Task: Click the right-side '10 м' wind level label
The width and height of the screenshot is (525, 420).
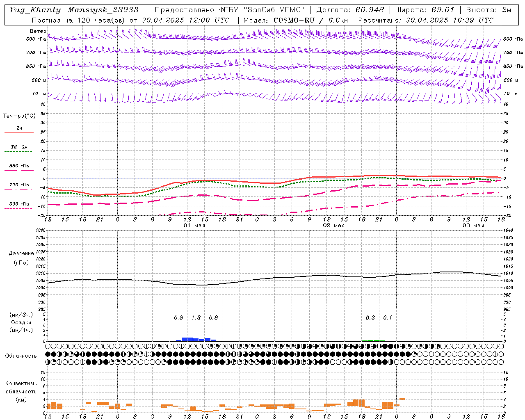Action: (x=510, y=94)
